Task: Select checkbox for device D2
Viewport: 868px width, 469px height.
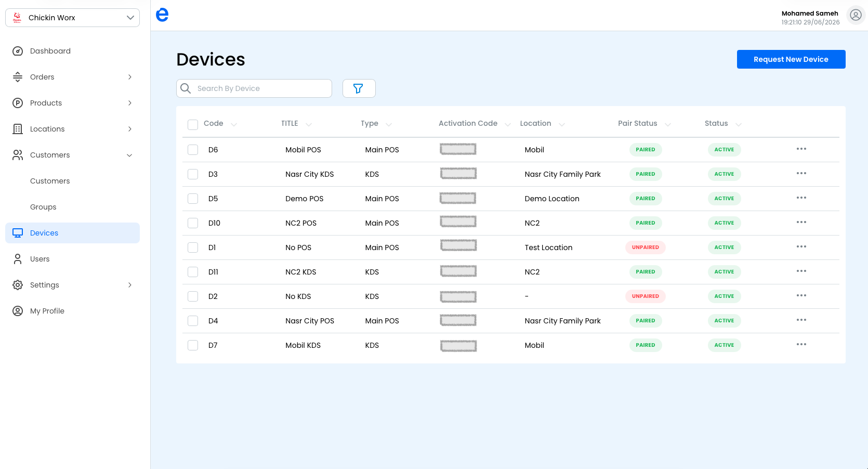Action: (x=193, y=296)
